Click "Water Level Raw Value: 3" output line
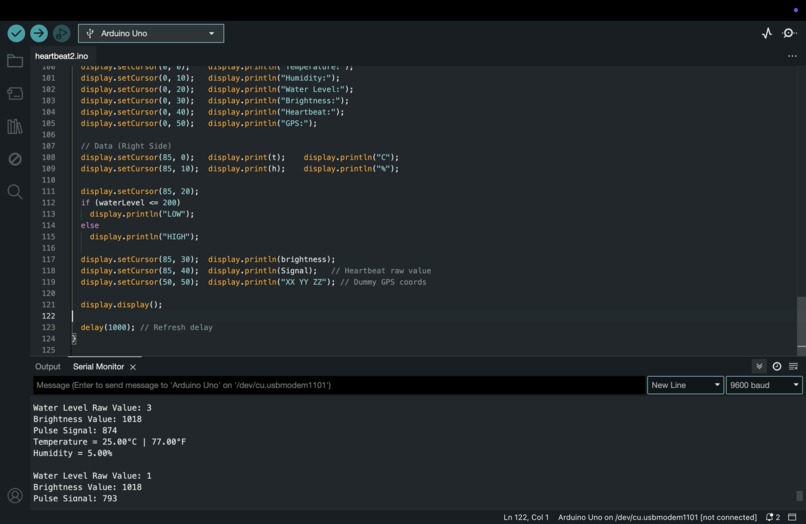 93,408
